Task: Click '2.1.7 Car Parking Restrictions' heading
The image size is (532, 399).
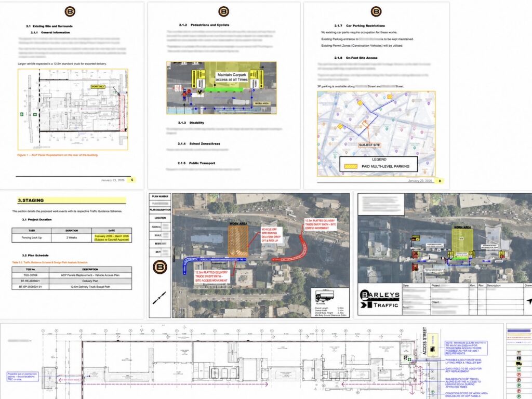Action: (x=360, y=26)
